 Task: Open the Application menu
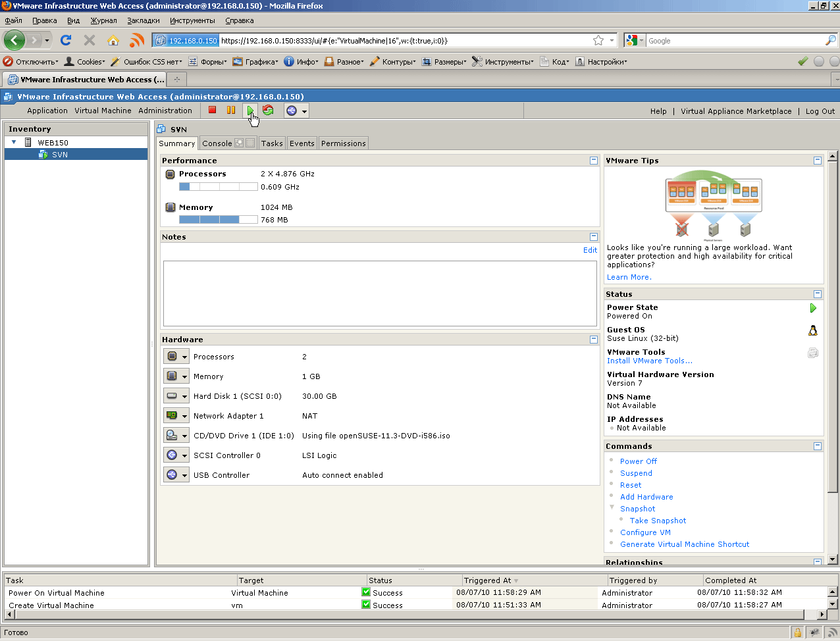coord(47,111)
